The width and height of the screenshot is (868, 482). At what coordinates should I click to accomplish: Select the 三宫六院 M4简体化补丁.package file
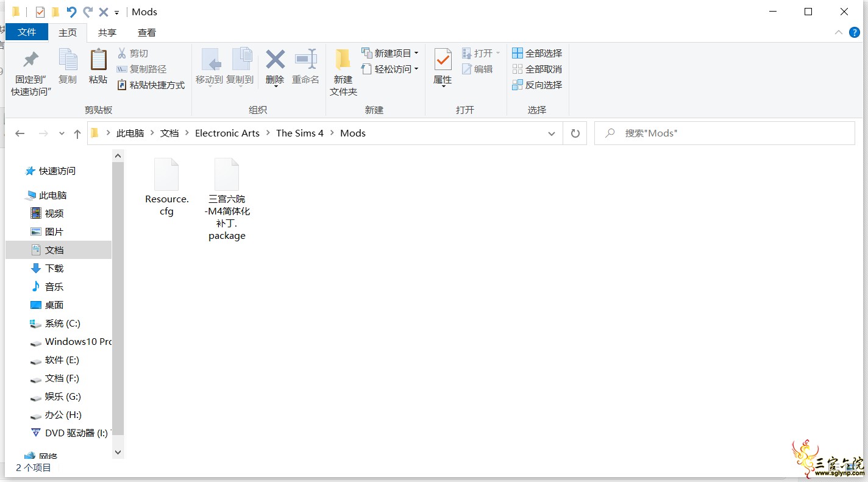tap(227, 199)
